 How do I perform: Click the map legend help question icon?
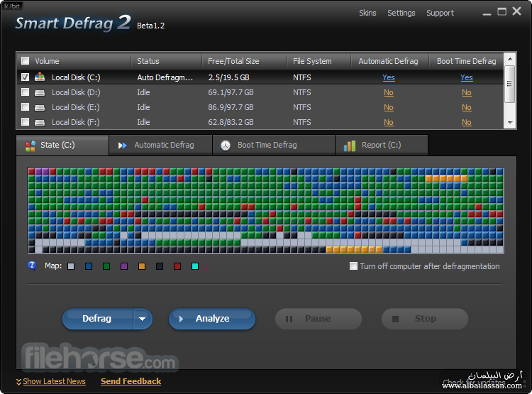(x=32, y=266)
